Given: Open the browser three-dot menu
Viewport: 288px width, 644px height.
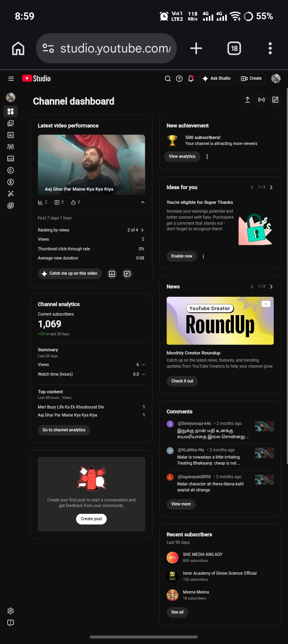Looking at the screenshot, I should point(270,48).
